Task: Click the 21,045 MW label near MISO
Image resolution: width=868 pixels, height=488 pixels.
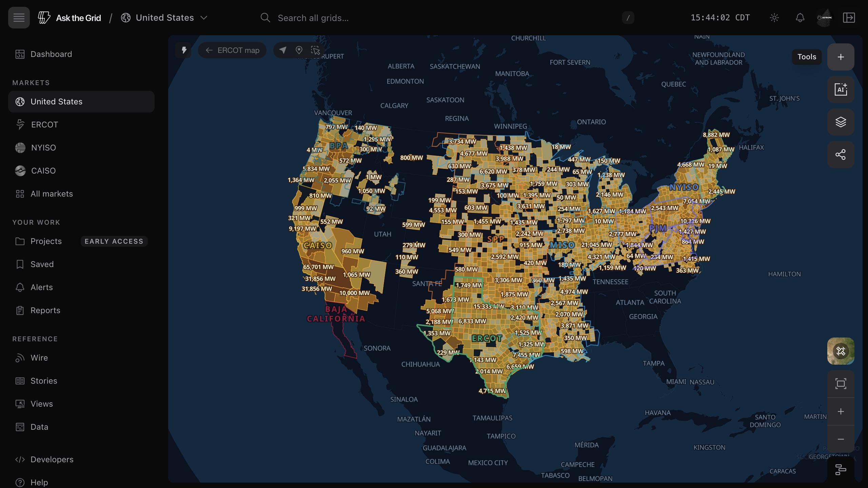Action: point(597,245)
